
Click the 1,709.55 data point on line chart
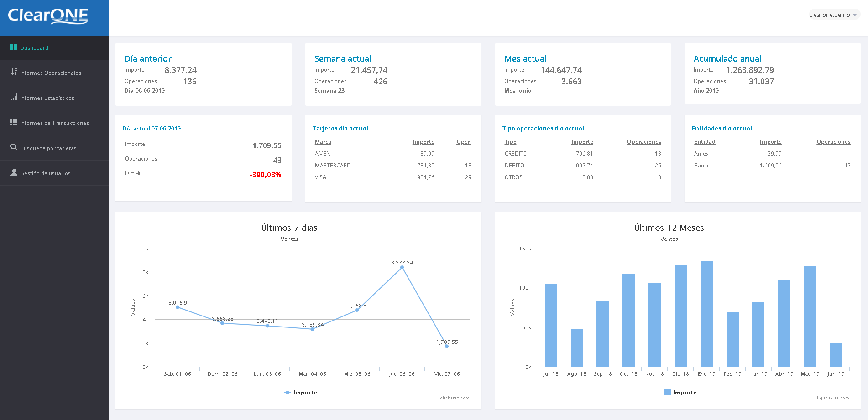click(x=446, y=347)
